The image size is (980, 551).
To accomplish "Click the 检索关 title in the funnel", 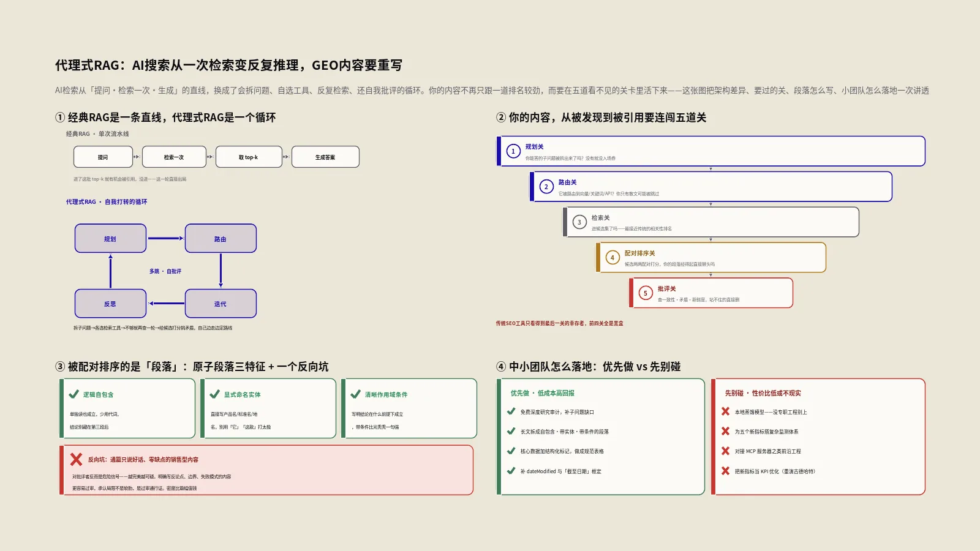I will pyautogui.click(x=600, y=218).
